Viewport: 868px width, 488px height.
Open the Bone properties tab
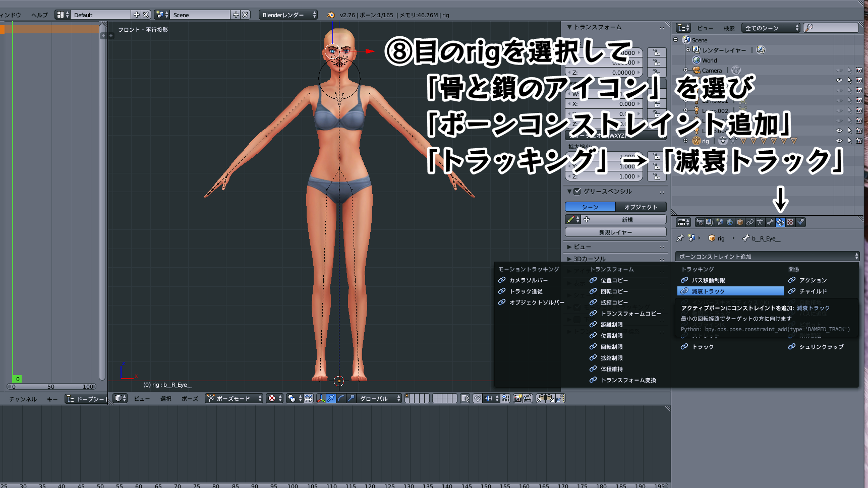pos(770,222)
